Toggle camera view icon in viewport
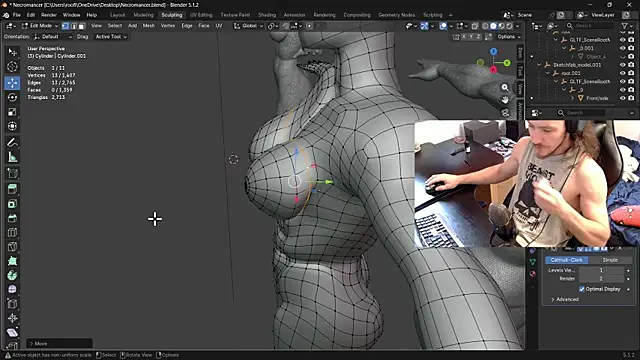The height and width of the screenshot is (360, 640). (x=505, y=113)
